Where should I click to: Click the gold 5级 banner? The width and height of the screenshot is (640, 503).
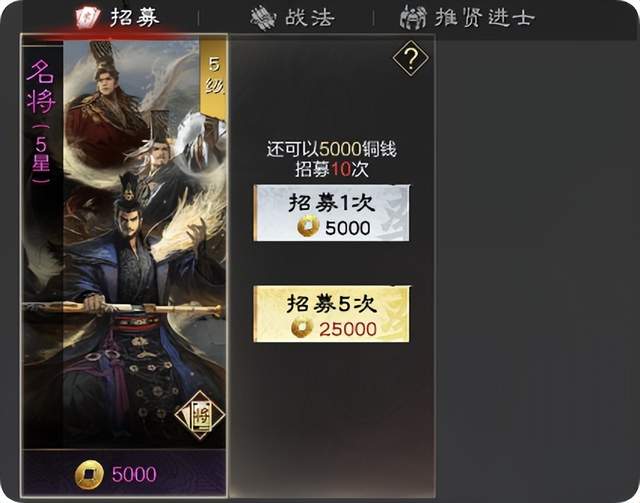213,77
